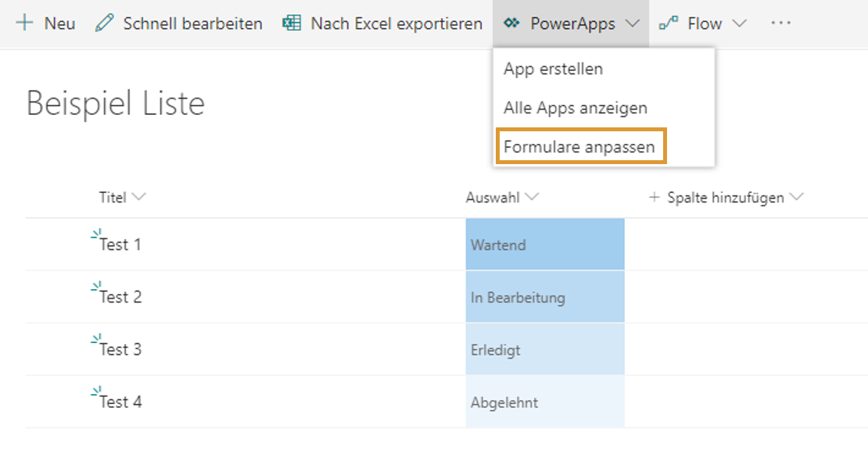Open the Test 2 list item

point(120,297)
